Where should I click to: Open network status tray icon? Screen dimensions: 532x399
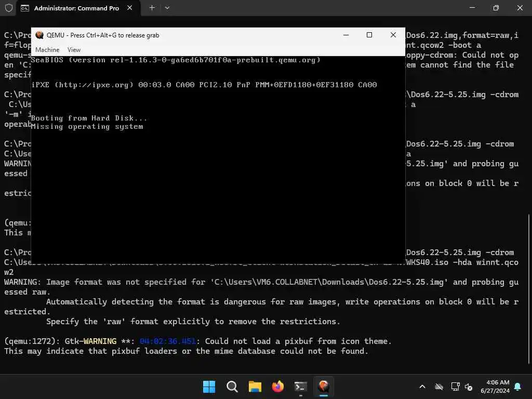[455, 387]
